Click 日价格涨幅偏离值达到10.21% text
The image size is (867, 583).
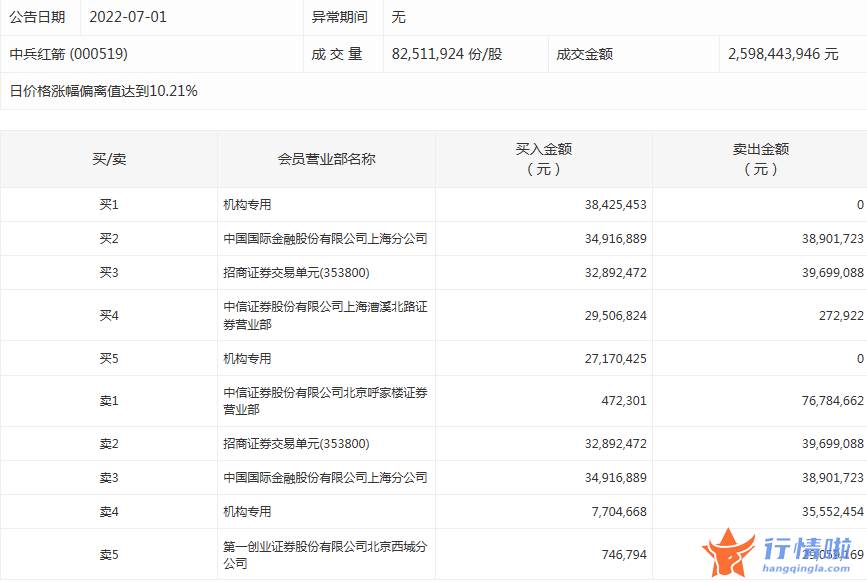point(103,91)
